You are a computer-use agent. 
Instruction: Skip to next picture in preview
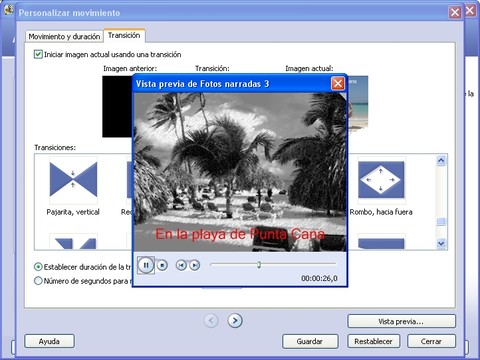tap(195, 265)
